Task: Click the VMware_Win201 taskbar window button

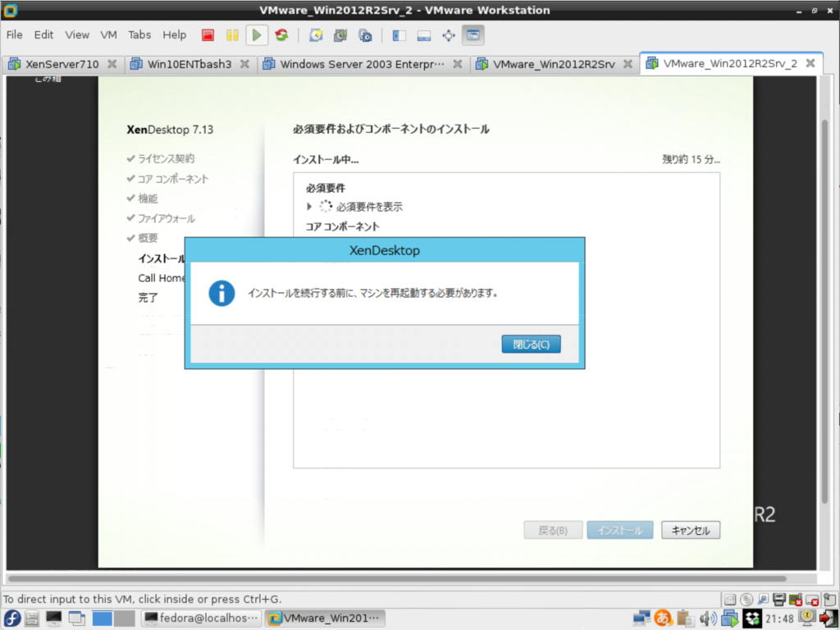Action: [x=325, y=619]
